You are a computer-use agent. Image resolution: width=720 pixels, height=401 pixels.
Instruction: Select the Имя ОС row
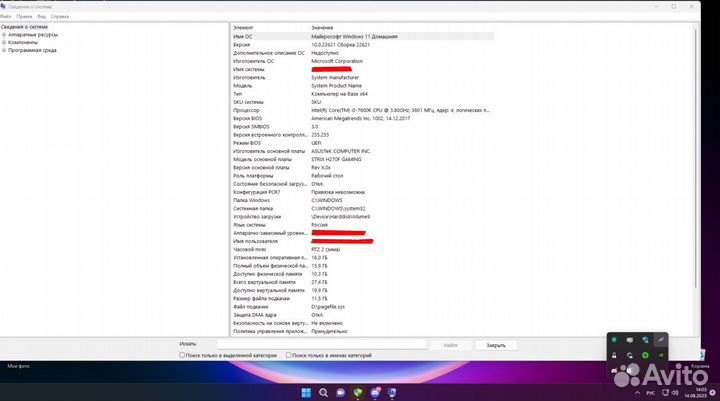[363, 36]
